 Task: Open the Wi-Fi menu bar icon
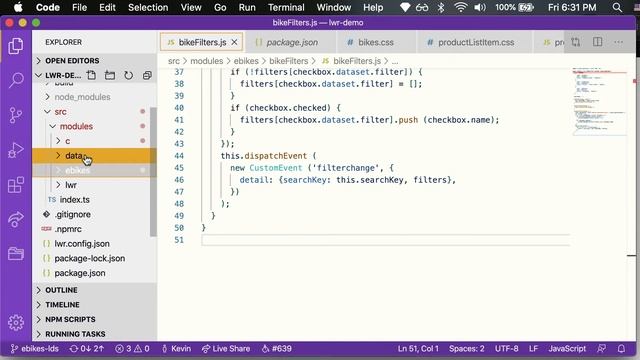(x=460, y=7)
